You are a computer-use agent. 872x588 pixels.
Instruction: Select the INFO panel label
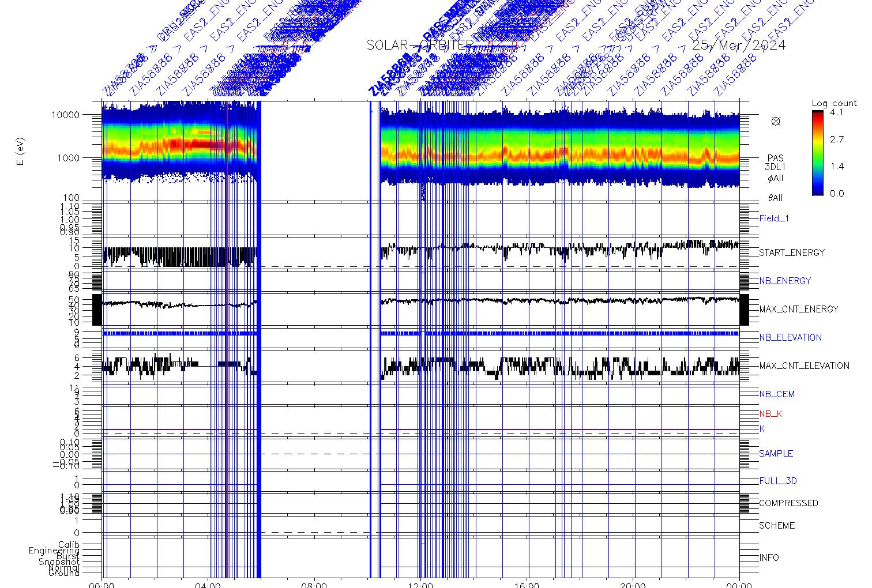[769, 558]
